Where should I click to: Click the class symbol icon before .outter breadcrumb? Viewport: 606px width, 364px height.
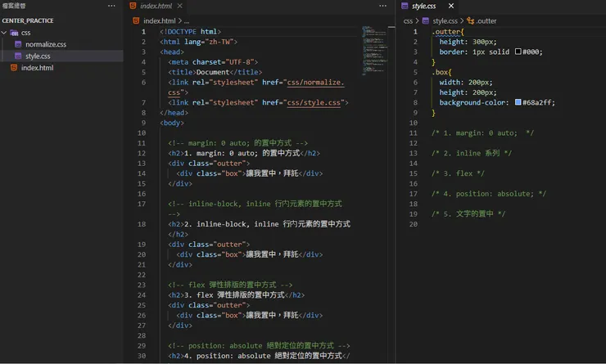pyautogui.click(x=470, y=20)
